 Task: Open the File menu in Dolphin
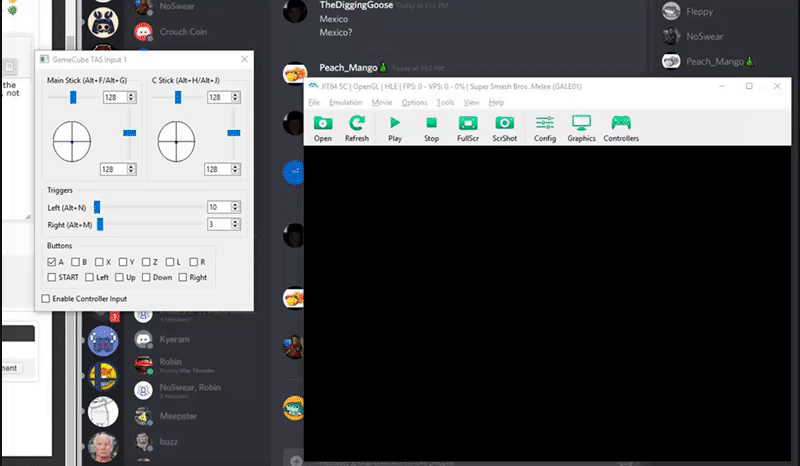314,103
